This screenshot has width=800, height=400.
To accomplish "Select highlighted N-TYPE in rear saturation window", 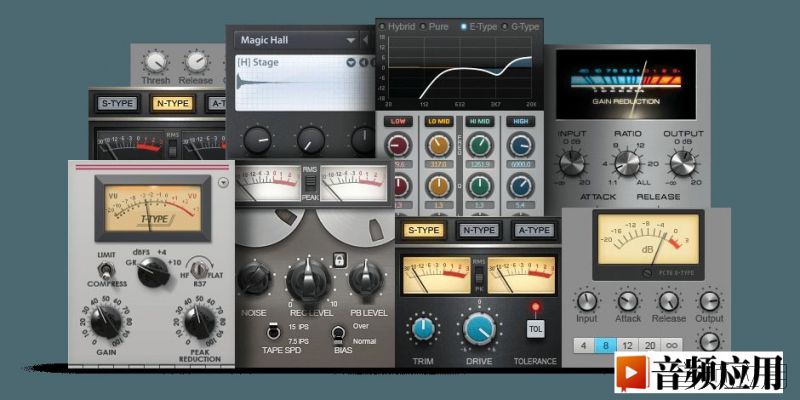I will click(x=173, y=104).
